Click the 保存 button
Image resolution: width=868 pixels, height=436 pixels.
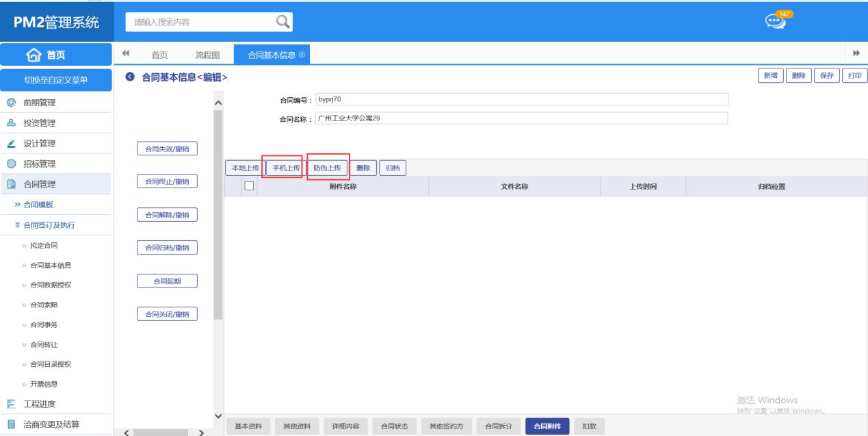coord(826,76)
